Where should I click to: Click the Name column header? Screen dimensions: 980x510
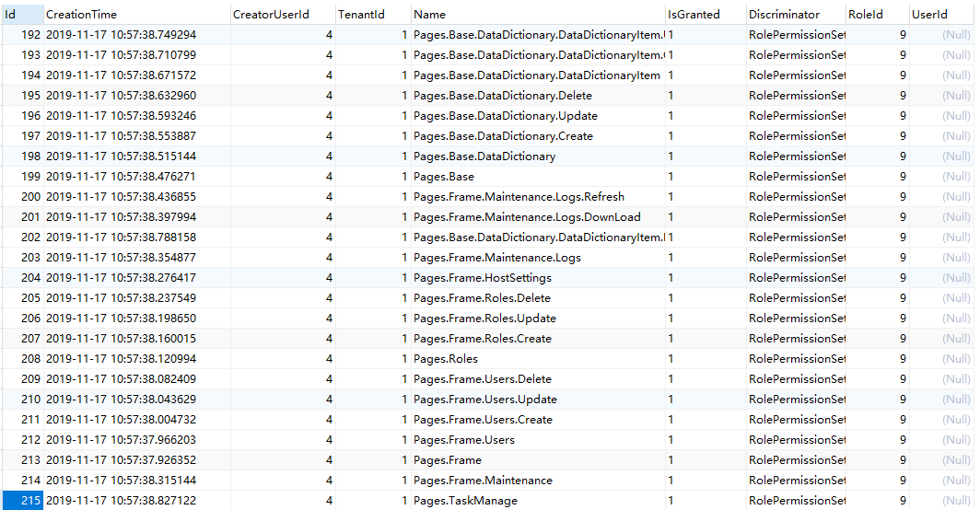click(538, 14)
